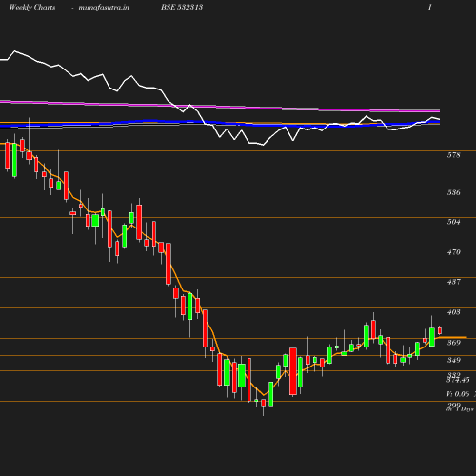Click the 'Weekly Charts' title text
The image size is (476, 476).
(x=32, y=8)
